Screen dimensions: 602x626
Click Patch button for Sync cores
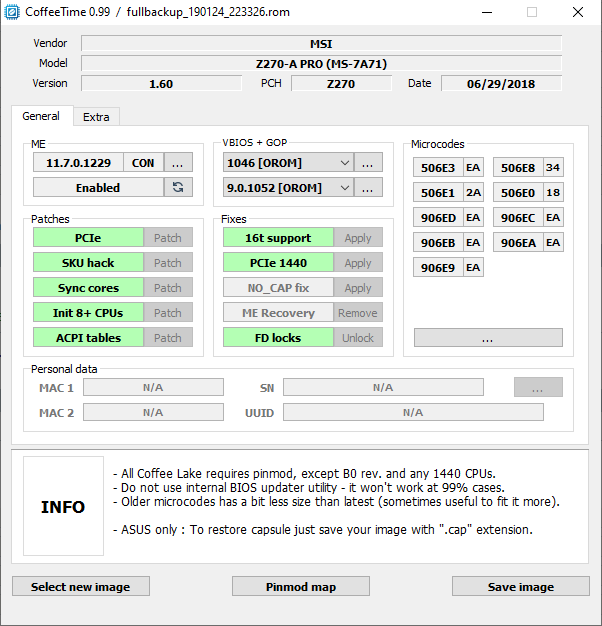click(168, 287)
